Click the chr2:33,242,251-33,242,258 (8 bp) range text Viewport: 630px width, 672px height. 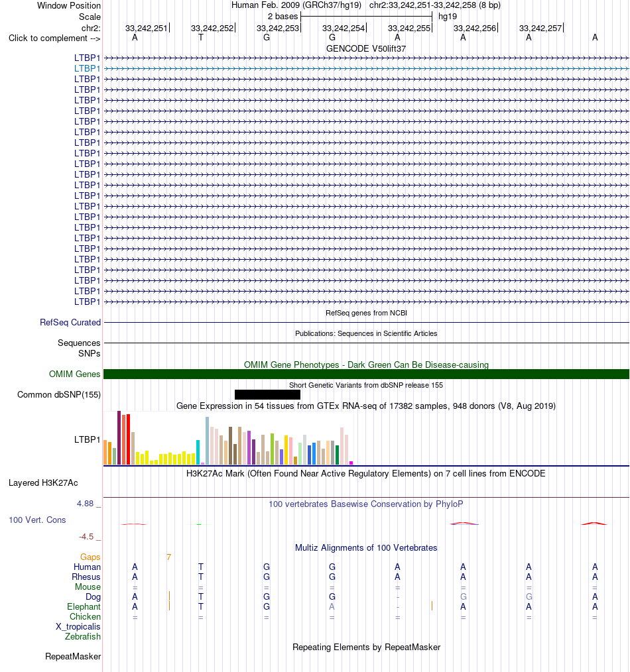(435, 5)
